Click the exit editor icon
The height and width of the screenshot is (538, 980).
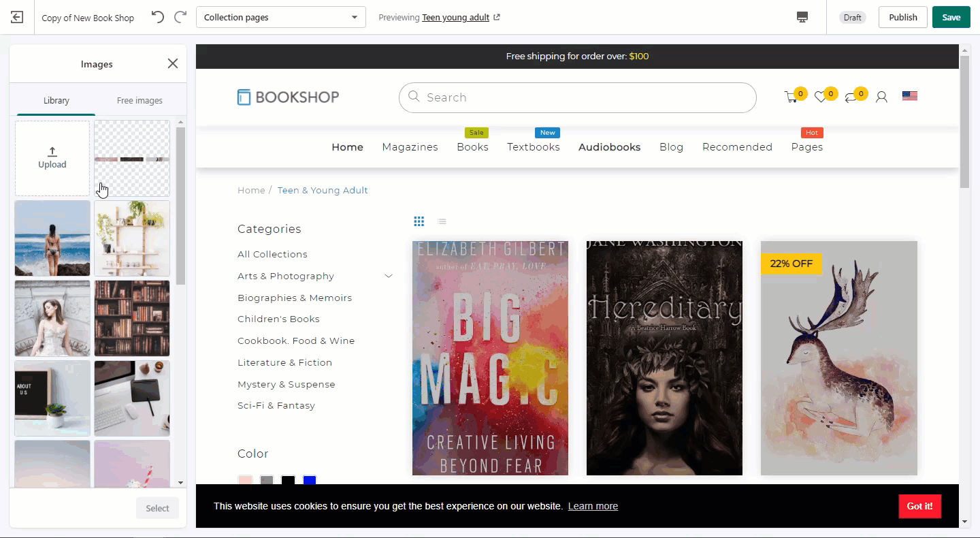[x=17, y=18]
